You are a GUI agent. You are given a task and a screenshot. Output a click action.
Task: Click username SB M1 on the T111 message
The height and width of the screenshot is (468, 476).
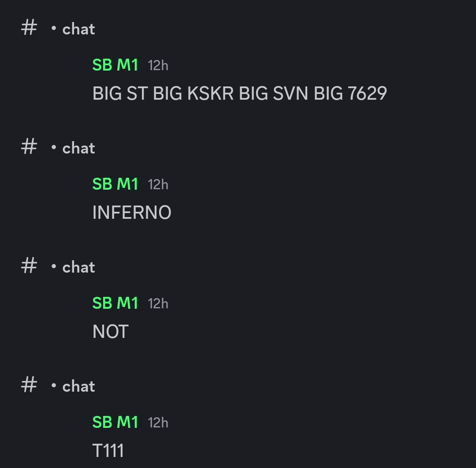click(115, 423)
